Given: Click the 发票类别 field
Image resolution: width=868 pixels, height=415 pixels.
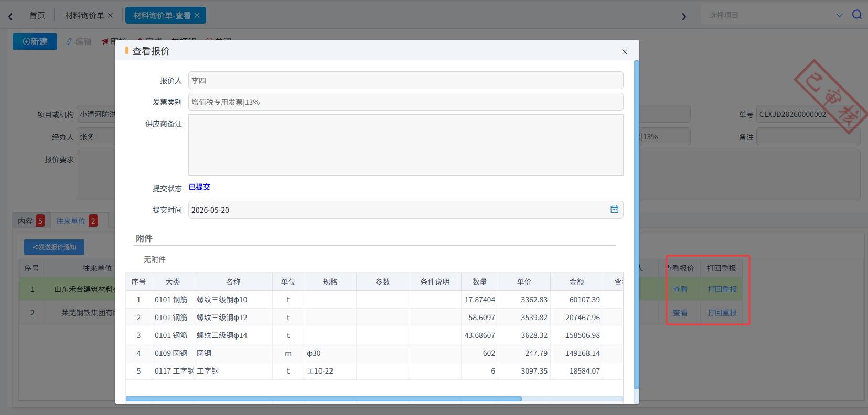Looking at the screenshot, I should 405,102.
